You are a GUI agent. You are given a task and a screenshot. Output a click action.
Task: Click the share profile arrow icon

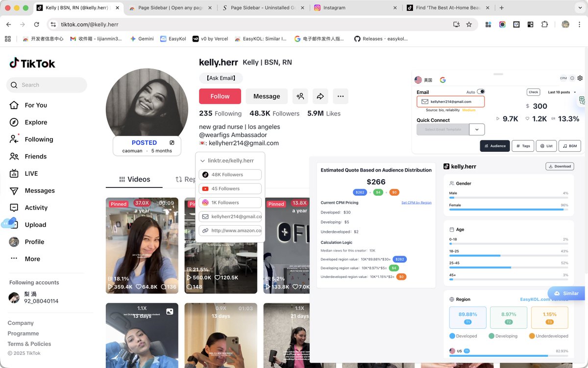[320, 96]
